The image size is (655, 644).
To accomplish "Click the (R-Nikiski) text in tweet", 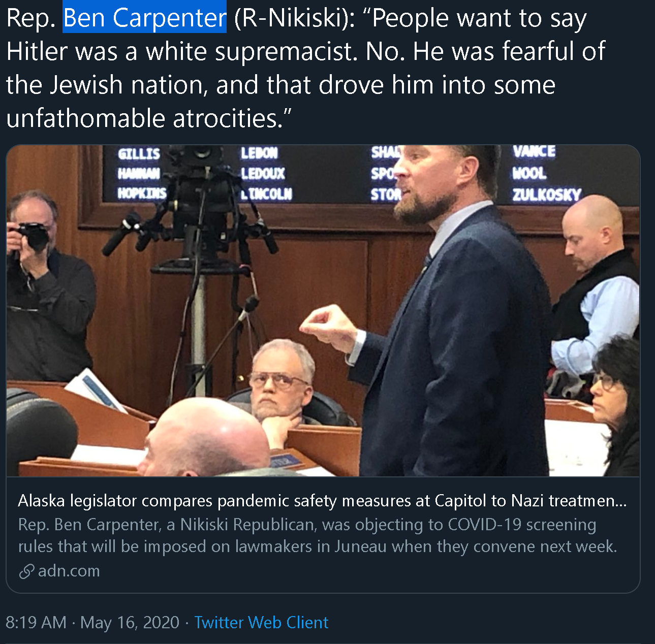I will coord(295,18).
